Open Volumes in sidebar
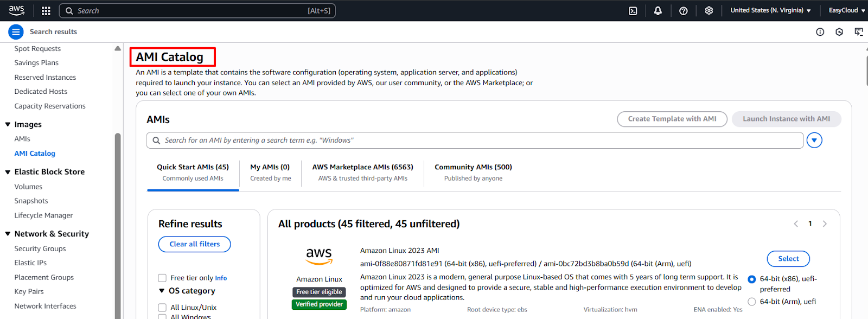This screenshot has height=319, width=868. [28, 187]
